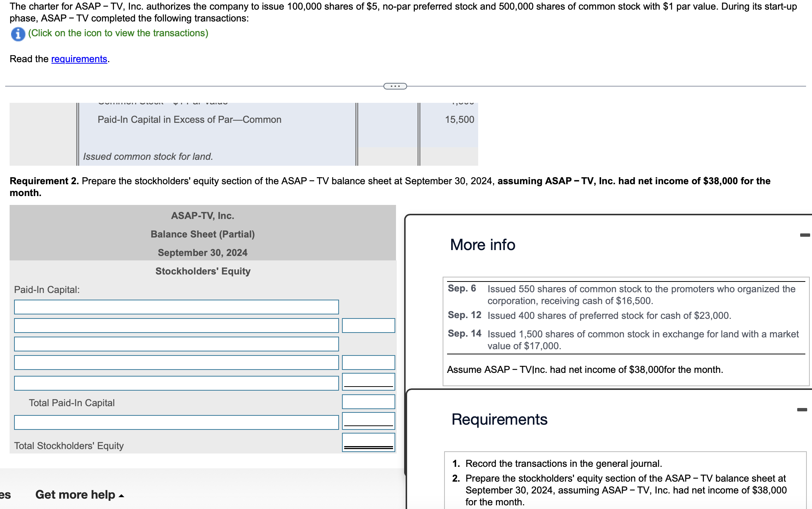
Task: Click the ellipsis divider handle
Action: [x=395, y=86]
